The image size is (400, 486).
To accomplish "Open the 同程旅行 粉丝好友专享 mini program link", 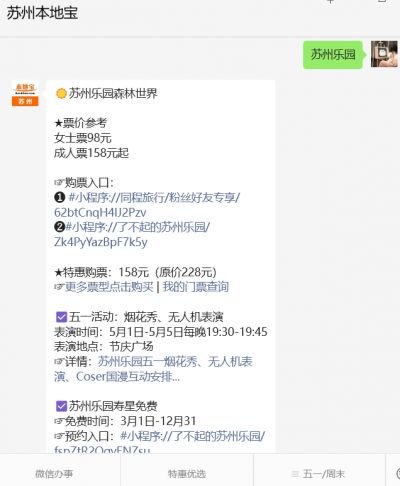I will [147, 205].
